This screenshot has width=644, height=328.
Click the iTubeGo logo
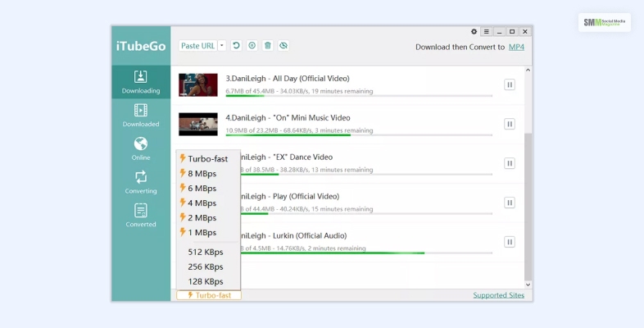point(141,46)
